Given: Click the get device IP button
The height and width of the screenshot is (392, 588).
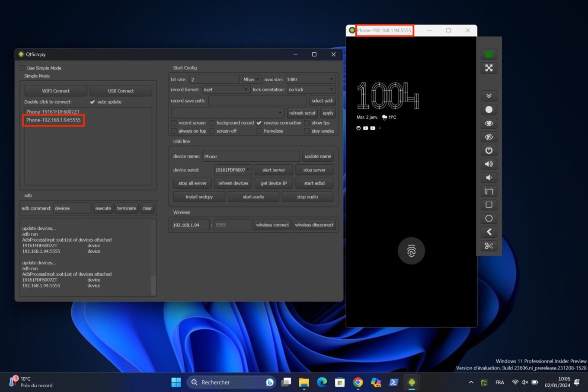Looking at the screenshot, I should pos(274,183).
